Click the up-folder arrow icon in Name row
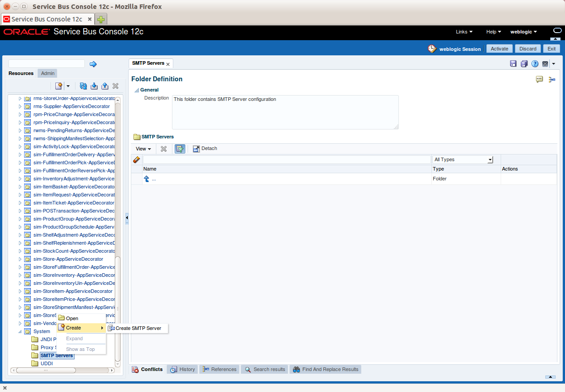 coord(146,179)
